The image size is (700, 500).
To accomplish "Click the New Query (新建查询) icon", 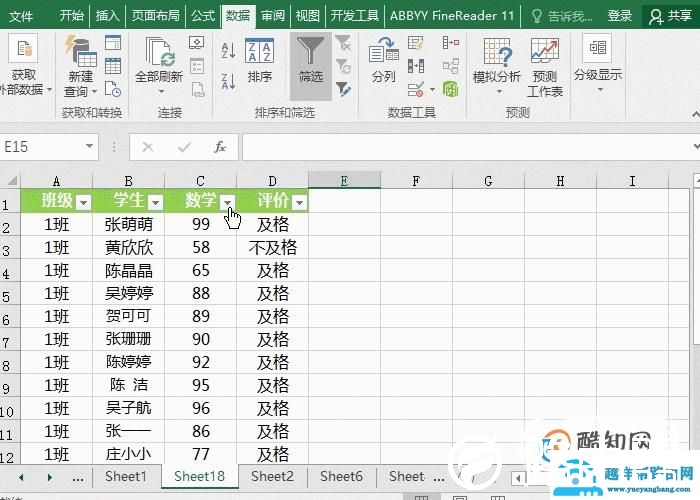I will coord(81,52).
